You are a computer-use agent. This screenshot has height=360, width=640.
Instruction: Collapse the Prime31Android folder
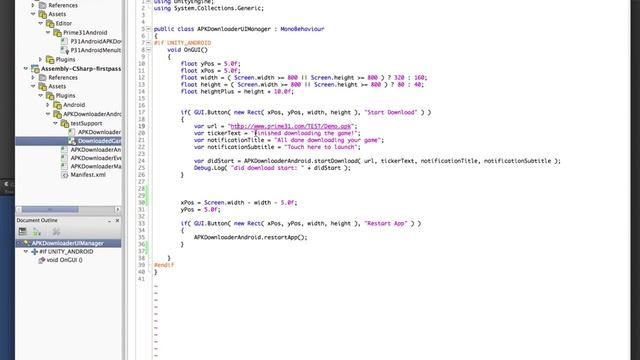click(48, 33)
